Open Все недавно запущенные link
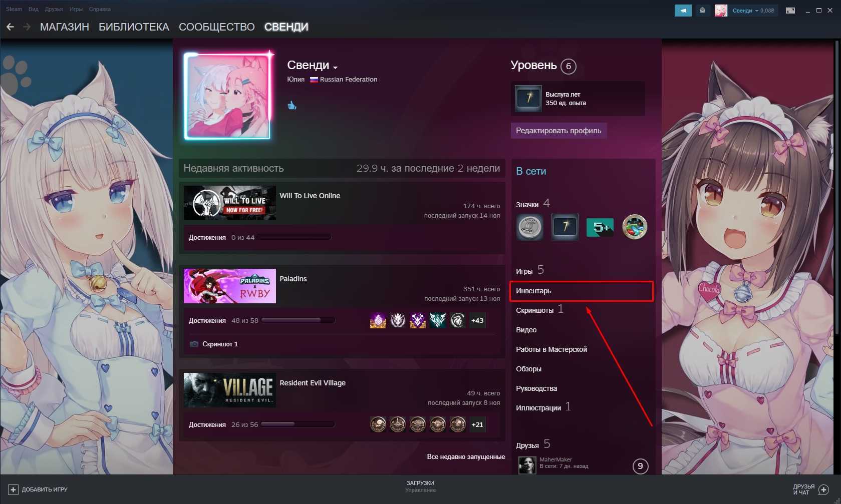This screenshot has width=841, height=504. 466,456
